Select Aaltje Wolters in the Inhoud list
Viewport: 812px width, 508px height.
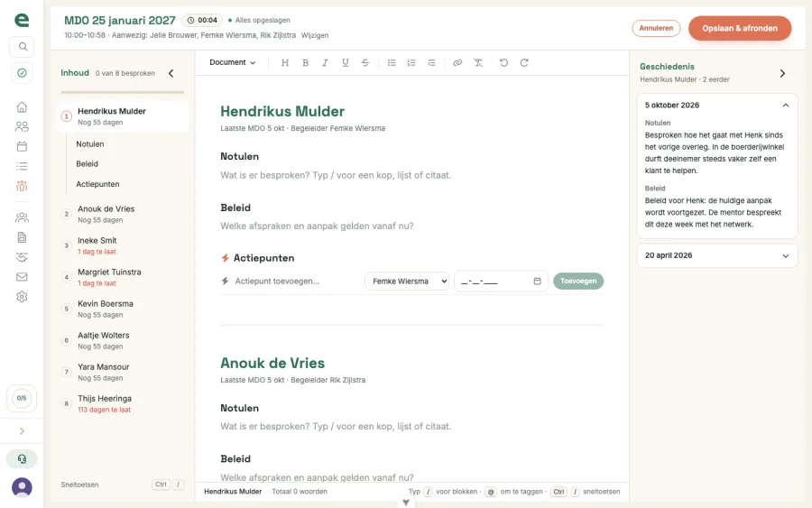[122, 340]
